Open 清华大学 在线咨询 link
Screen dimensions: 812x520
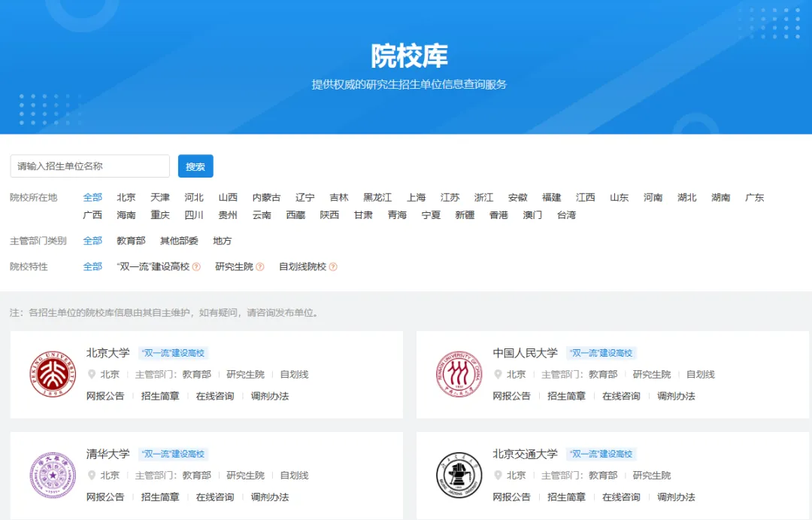point(215,497)
